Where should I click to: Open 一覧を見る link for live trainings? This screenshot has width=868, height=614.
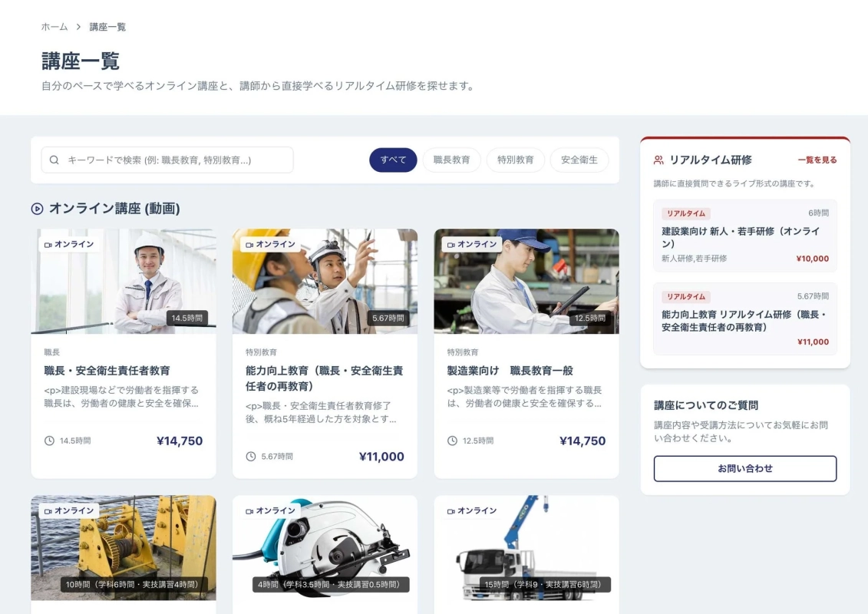[x=817, y=160]
